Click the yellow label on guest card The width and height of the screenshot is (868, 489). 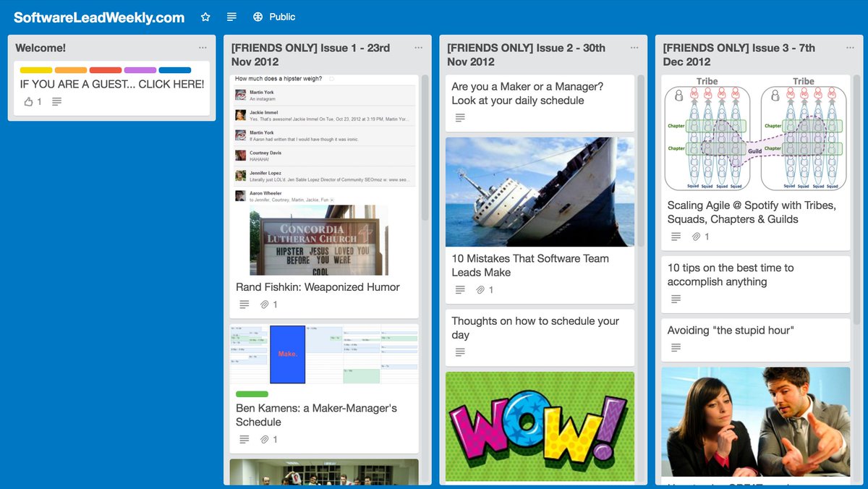[x=36, y=70]
